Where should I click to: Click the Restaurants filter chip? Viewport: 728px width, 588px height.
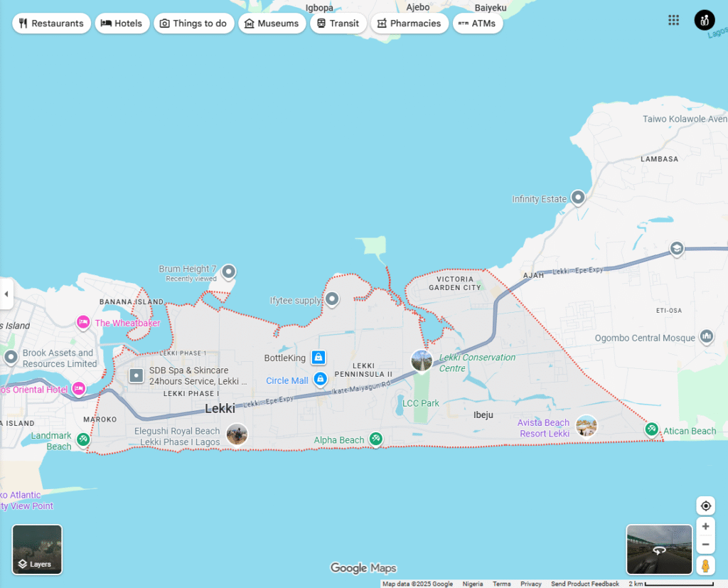pos(51,23)
